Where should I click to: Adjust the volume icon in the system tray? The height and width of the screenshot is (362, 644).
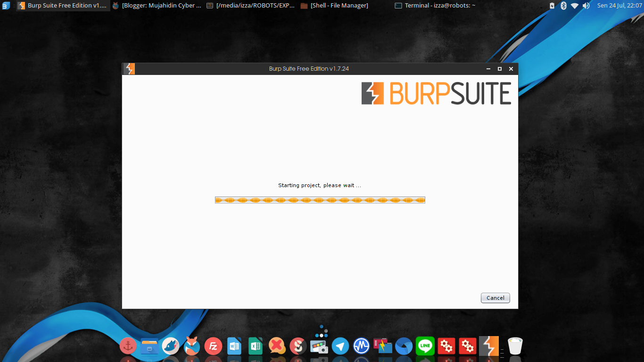pyautogui.click(x=586, y=6)
